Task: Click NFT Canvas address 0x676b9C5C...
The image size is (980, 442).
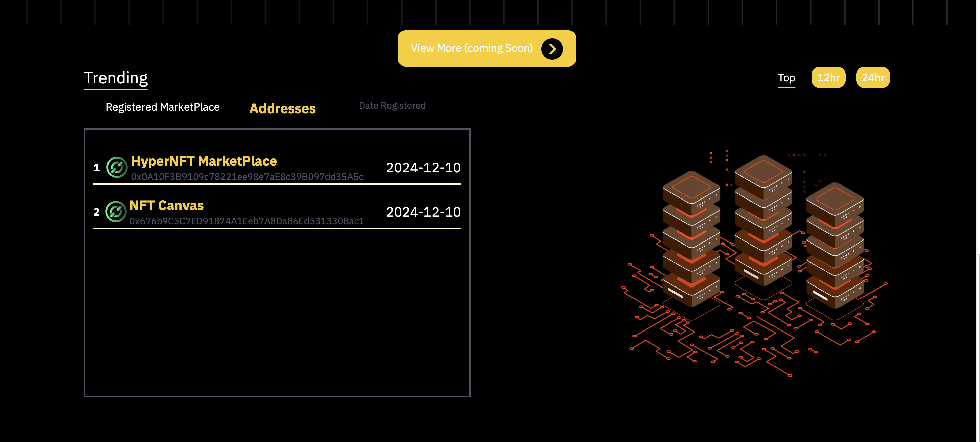Action: click(247, 221)
